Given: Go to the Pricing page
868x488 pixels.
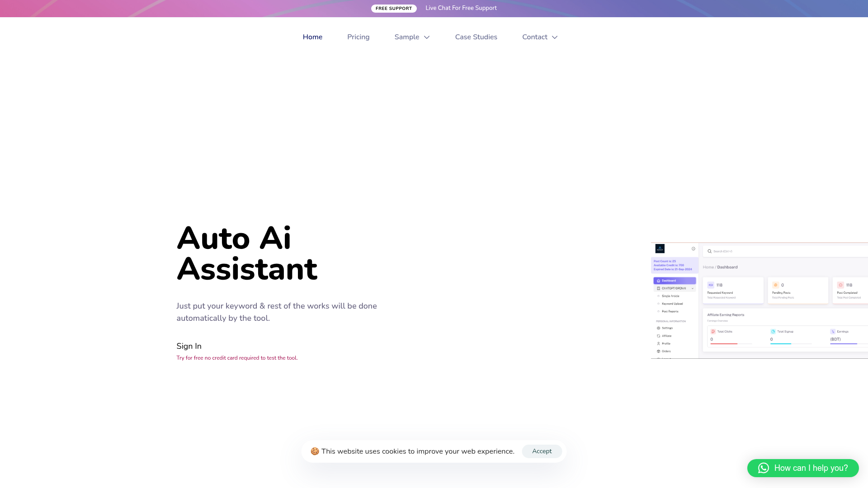Looking at the screenshot, I should coord(358,37).
